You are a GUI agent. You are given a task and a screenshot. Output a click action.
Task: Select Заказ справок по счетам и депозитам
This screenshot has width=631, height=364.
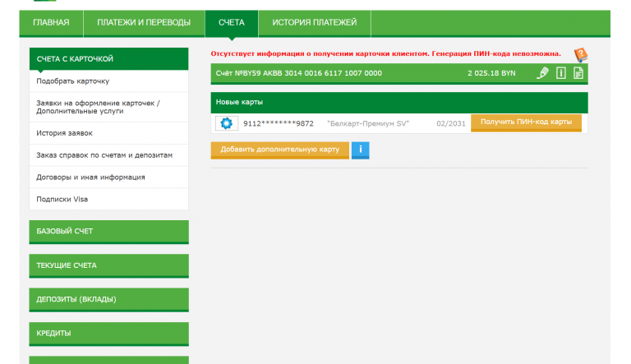pos(104,155)
